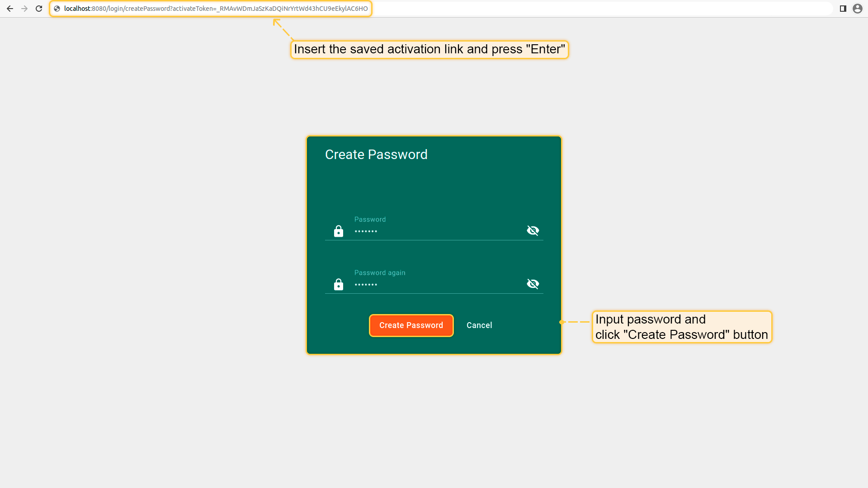
Task: Reload the page with the refresh icon
Action: click(39, 9)
